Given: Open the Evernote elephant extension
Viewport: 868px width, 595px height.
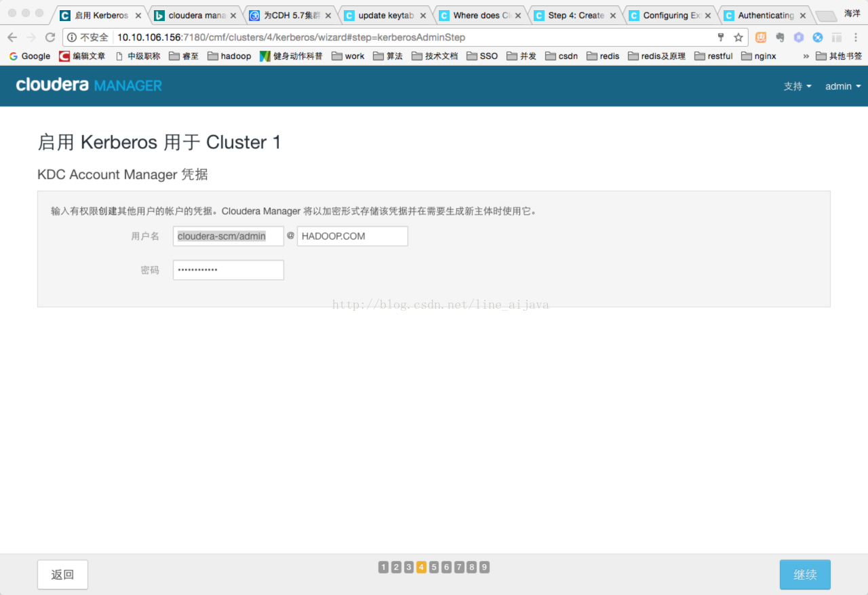Looking at the screenshot, I should coord(780,37).
